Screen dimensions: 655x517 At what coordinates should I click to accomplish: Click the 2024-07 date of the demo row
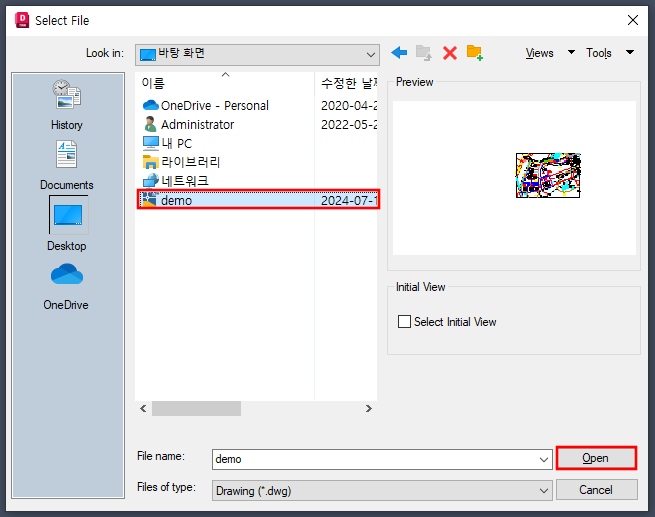tap(349, 200)
